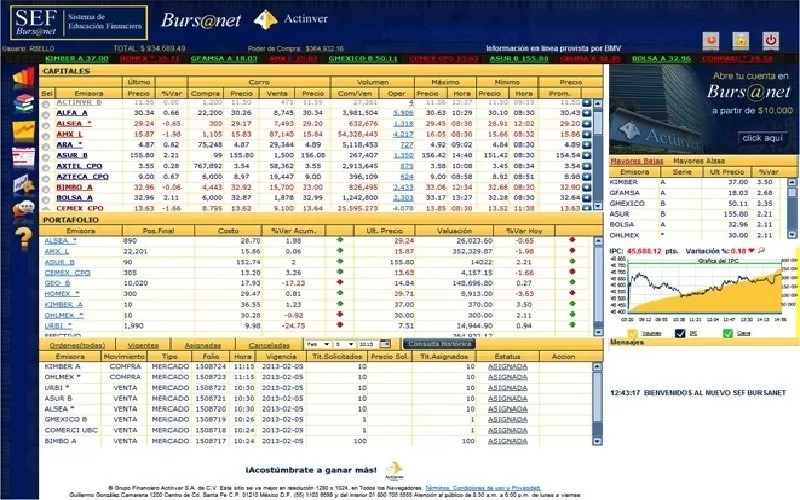This screenshot has height=500, width=800.
Task: Click the magnifier icon beside IPC variation
Action: (x=762, y=251)
